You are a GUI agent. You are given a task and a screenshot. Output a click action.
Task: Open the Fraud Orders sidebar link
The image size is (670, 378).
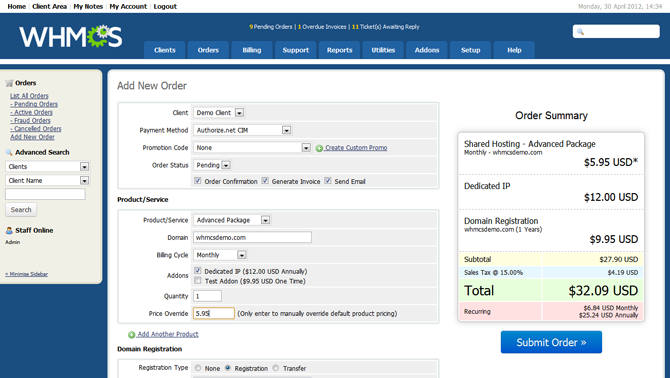[x=30, y=120]
